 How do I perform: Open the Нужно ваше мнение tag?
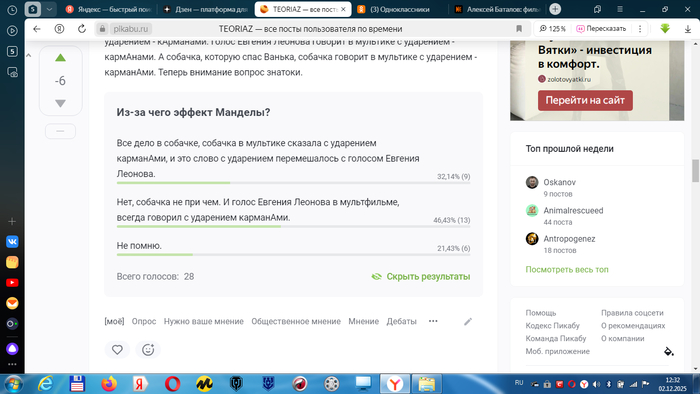(x=204, y=321)
